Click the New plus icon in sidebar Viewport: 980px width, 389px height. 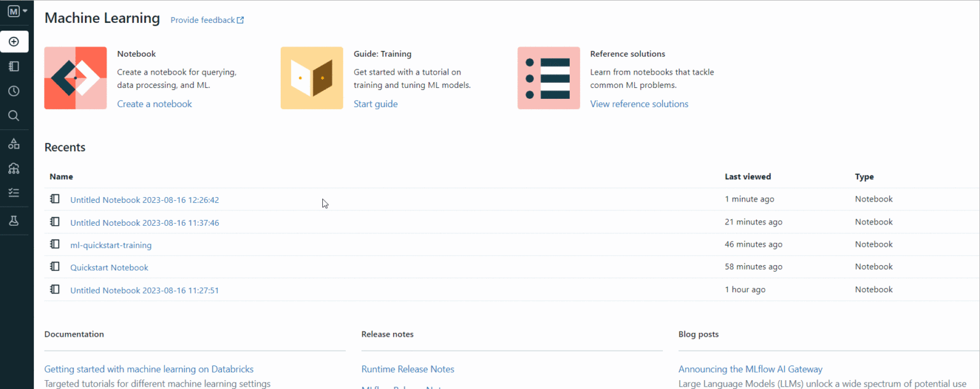click(14, 42)
